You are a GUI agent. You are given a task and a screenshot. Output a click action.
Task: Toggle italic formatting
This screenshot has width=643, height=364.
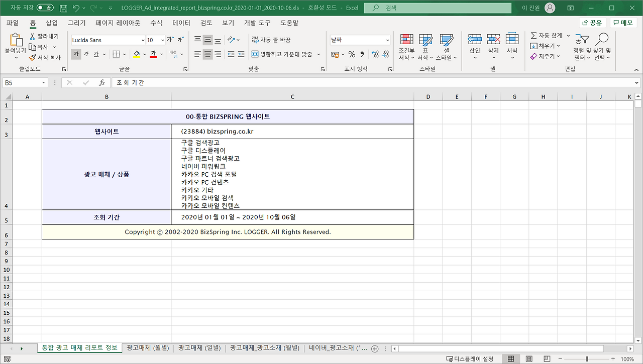tap(86, 54)
